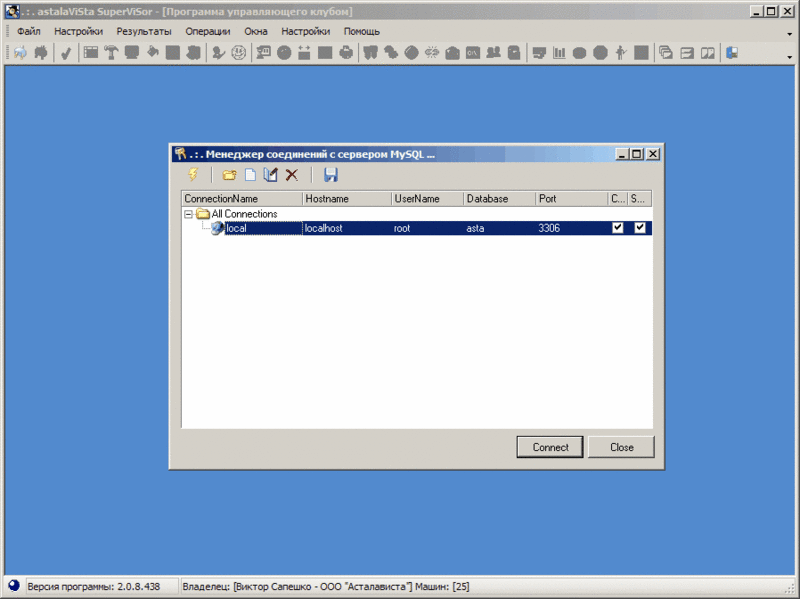The image size is (800, 599).
Task: Click the printer icon in main toolbar
Action: point(346,53)
